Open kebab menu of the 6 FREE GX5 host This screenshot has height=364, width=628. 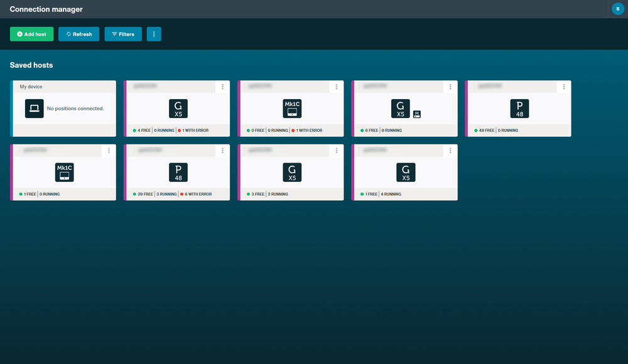pos(450,87)
